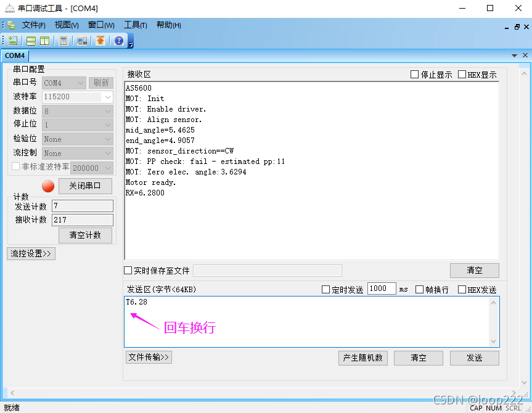This screenshot has width=532, height=413.
Task: Click the 就绪 status bar text
Action: [12, 407]
